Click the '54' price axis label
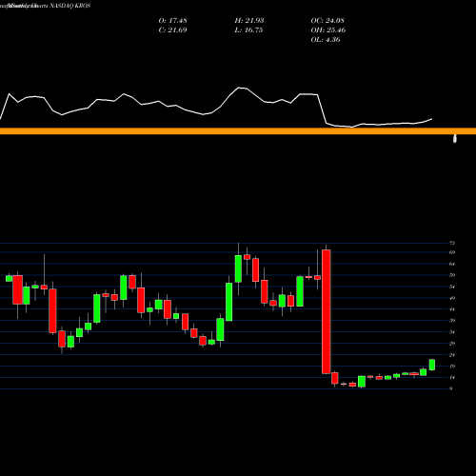Image resolution: width=476 pixels, height=476 pixels. coord(452,287)
